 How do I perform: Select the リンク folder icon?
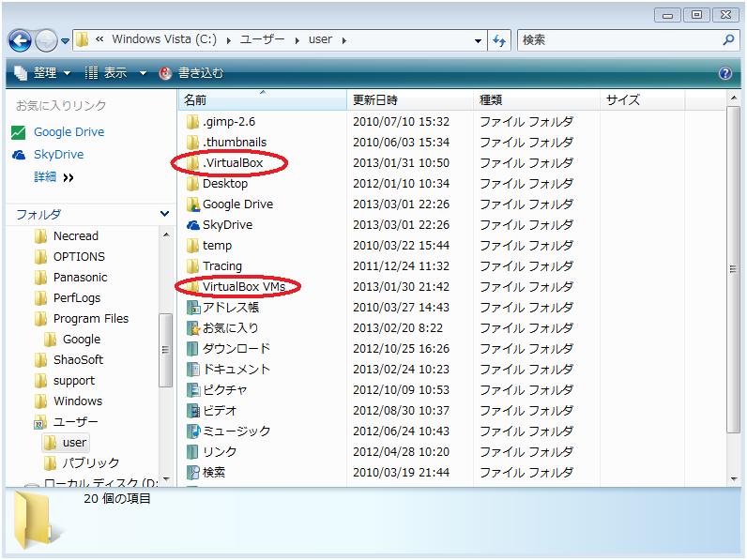pyautogui.click(x=192, y=452)
